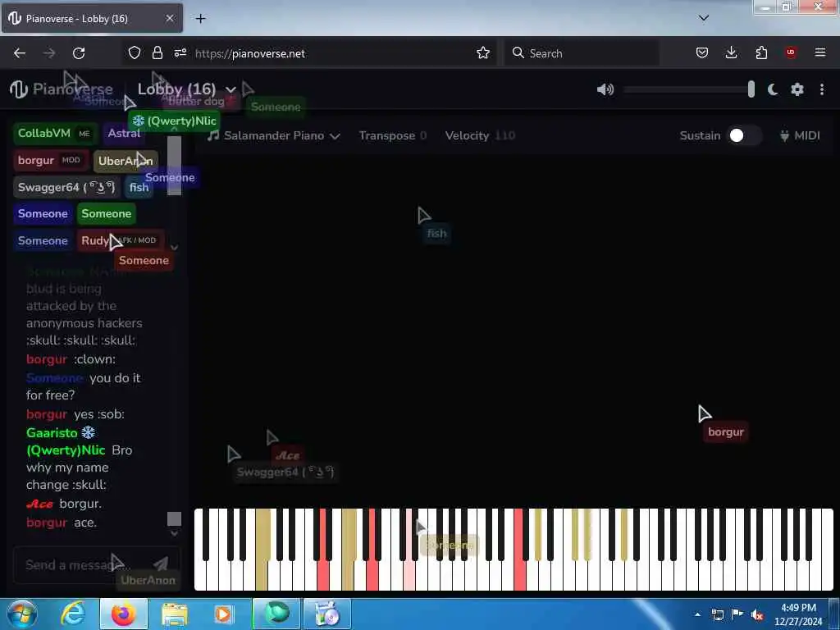Click the uBlock Origin extension icon
The height and width of the screenshot is (630, 840).
791,52
